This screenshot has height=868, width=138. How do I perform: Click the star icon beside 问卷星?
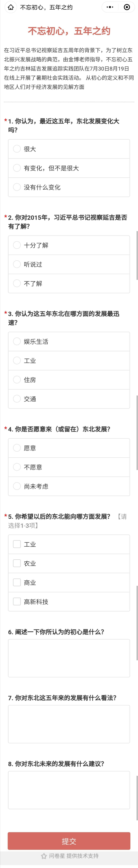[44, 856]
